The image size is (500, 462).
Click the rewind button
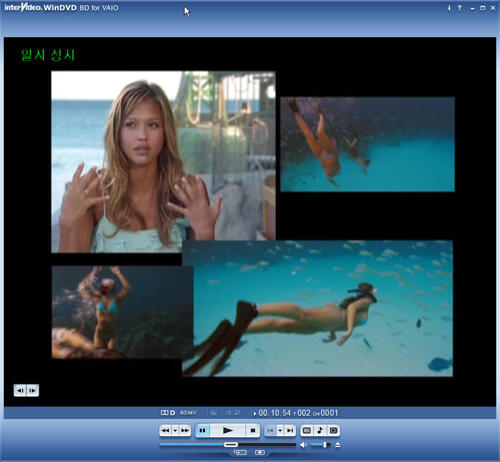[165, 431]
